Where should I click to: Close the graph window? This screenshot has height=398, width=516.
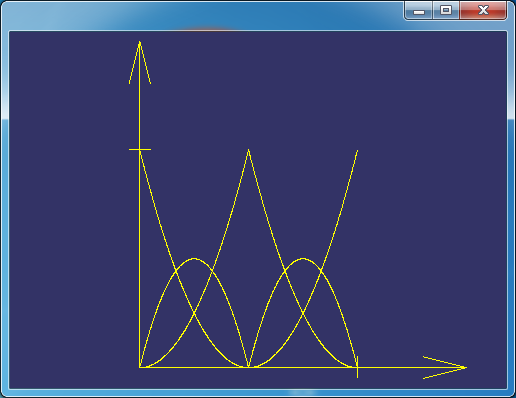tap(483, 10)
